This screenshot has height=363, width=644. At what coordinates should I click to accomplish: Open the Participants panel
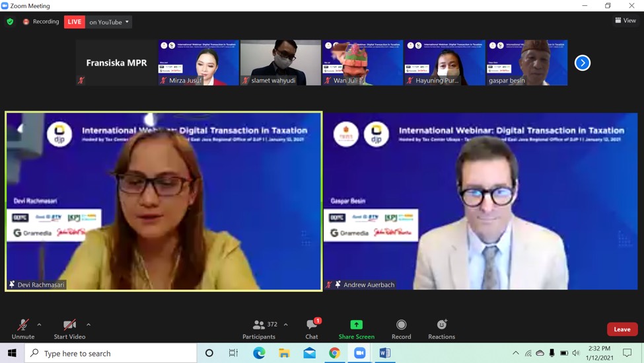click(259, 329)
